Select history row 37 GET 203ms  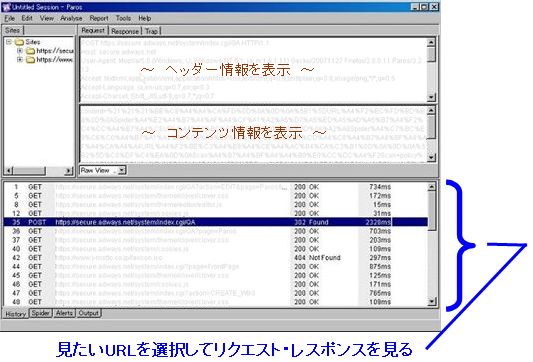216,240
